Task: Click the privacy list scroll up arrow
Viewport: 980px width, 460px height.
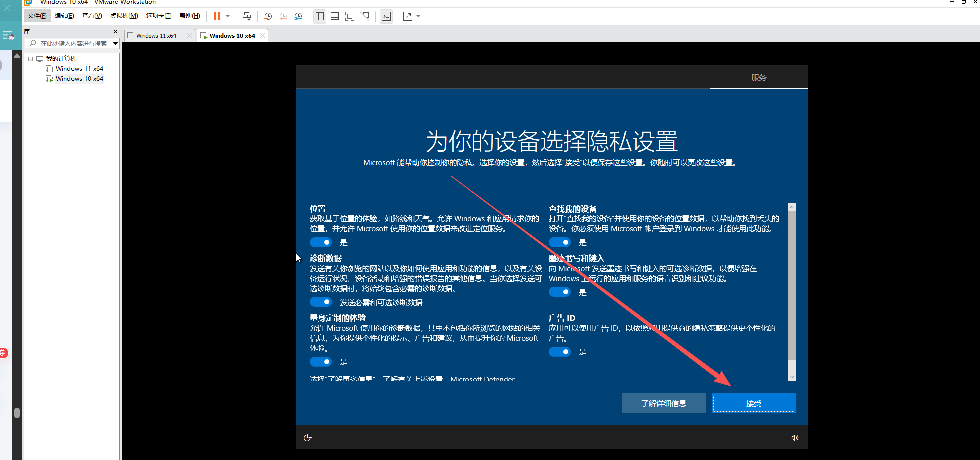Action: coord(792,207)
